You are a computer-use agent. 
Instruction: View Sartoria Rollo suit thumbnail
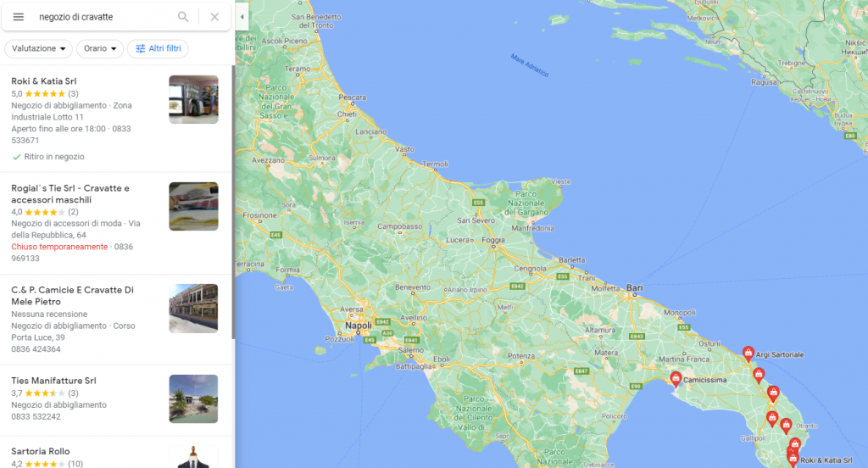tap(193, 457)
